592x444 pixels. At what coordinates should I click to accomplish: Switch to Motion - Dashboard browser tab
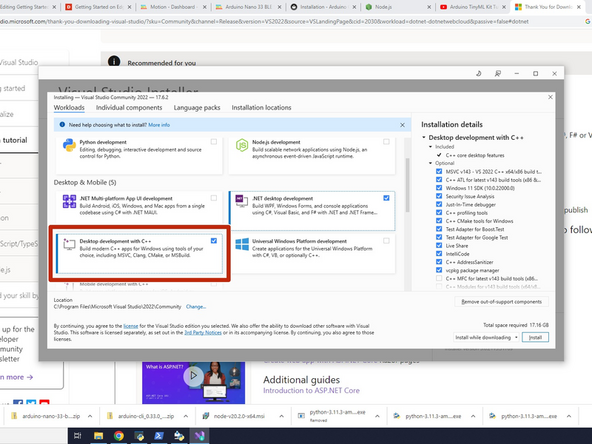[x=173, y=7]
